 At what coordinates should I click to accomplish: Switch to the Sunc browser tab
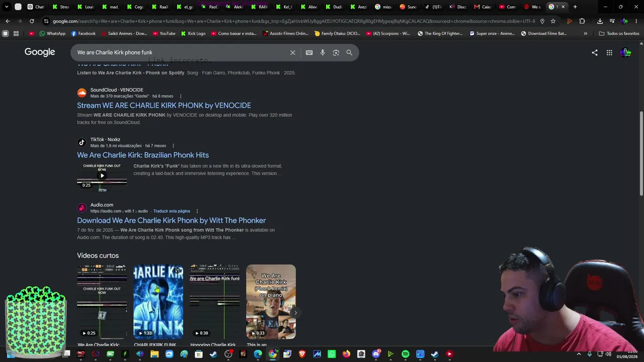tap(409, 7)
